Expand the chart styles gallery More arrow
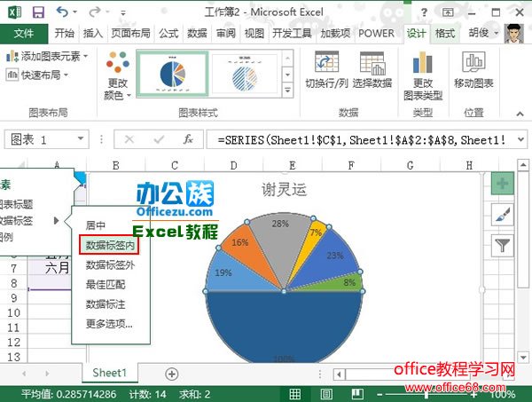532x402 pixels. click(287, 91)
